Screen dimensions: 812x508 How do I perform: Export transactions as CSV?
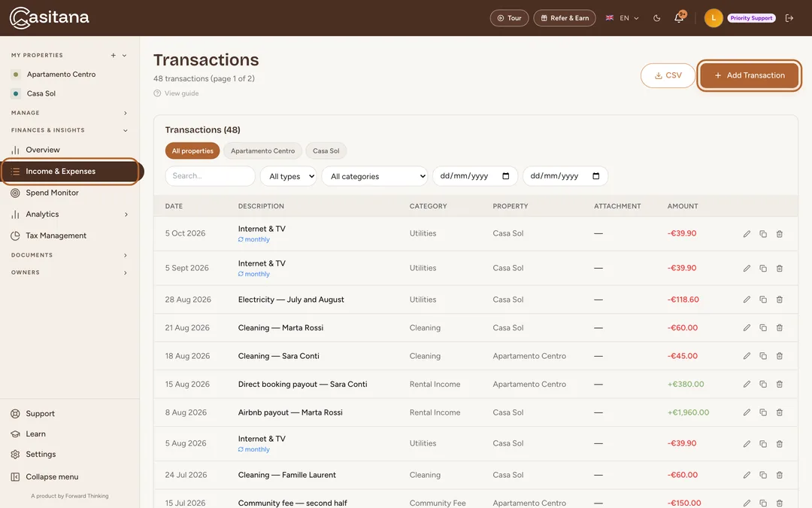(x=668, y=76)
